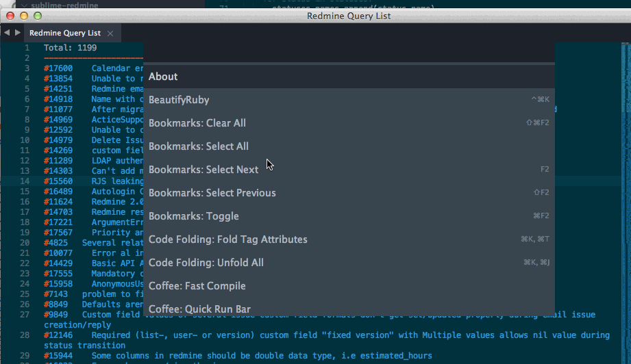Click the command palette search field

click(349, 53)
